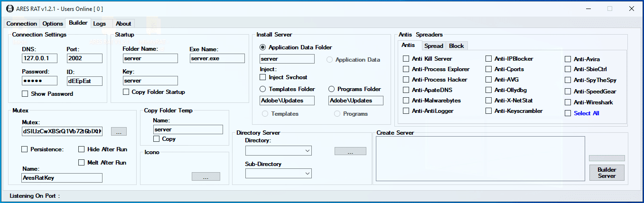Click the Port input field
Viewport: 644px width, 203px height.
coord(84,58)
